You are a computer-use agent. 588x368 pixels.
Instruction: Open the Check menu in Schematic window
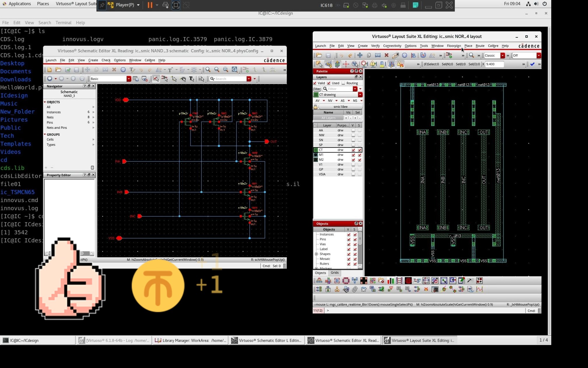[106, 60]
